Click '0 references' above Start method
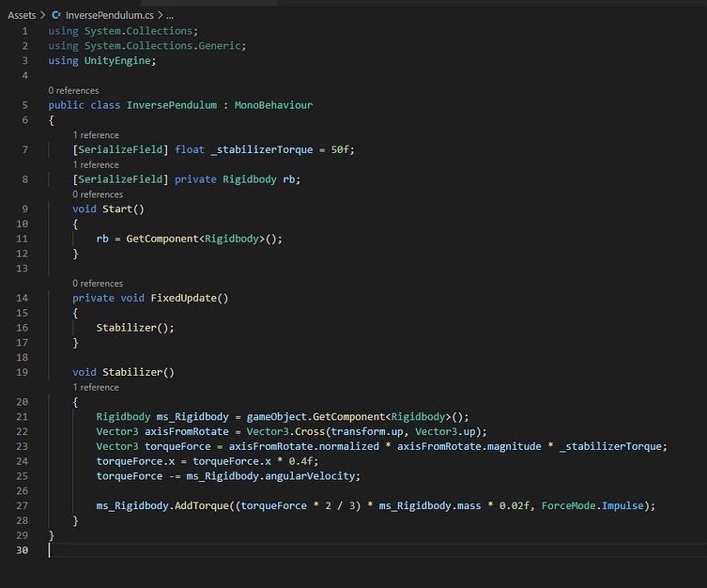Image resolution: width=707 pixels, height=588 pixels. pyautogui.click(x=98, y=194)
